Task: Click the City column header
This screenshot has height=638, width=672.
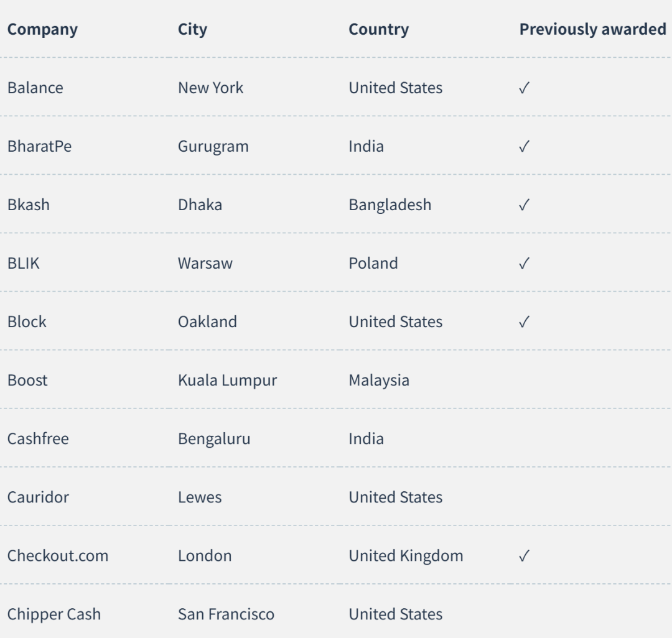Action: click(192, 30)
